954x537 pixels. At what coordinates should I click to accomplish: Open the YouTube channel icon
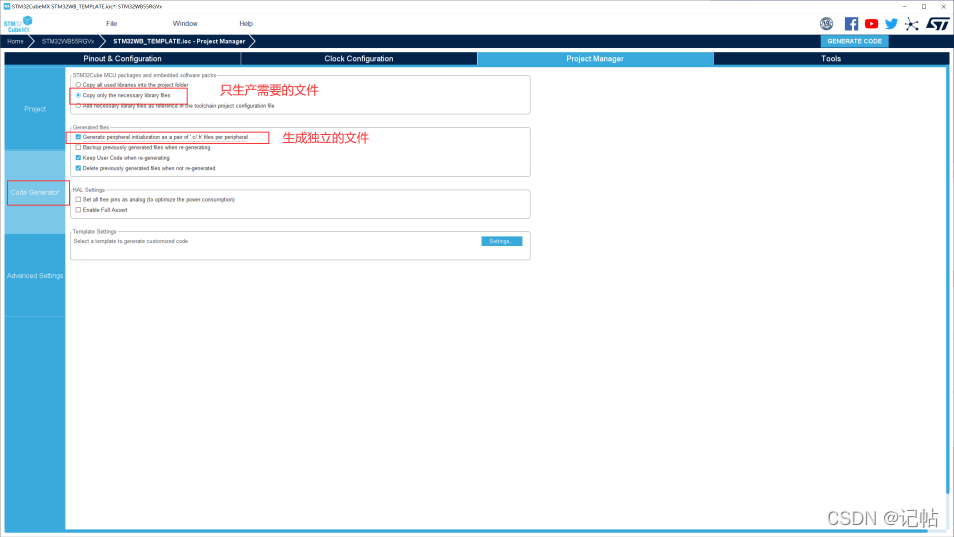click(x=871, y=24)
